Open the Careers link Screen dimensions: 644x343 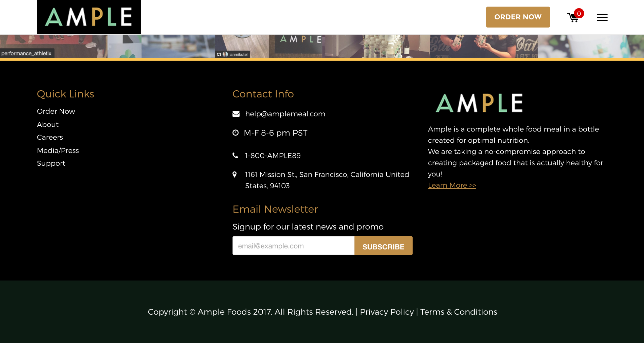50,137
